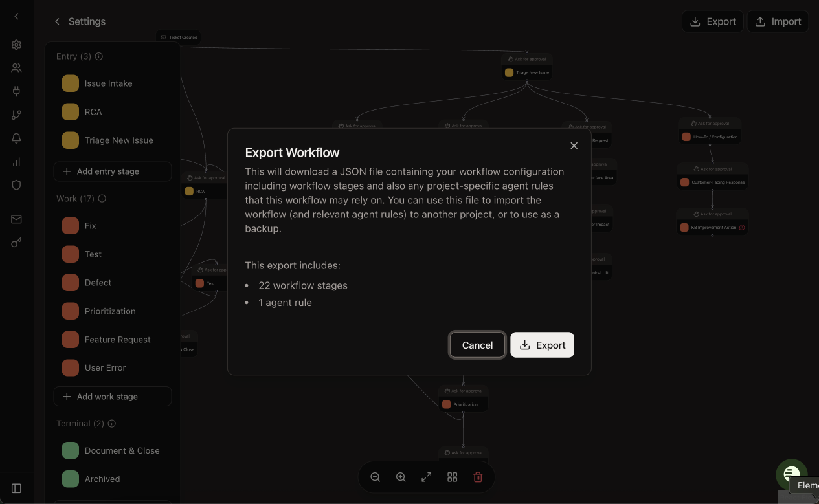Zoom in on the workflow canvas

(401, 477)
